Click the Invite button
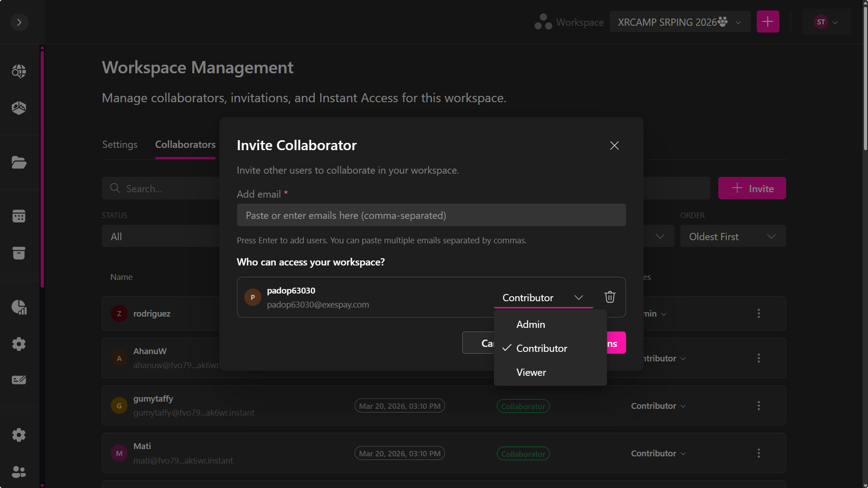The width and height of the screenshot is (868, 488). tap(752, 188)
